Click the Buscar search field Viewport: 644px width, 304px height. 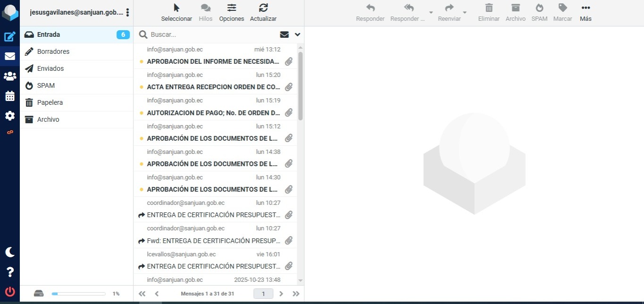pos(212,34)
